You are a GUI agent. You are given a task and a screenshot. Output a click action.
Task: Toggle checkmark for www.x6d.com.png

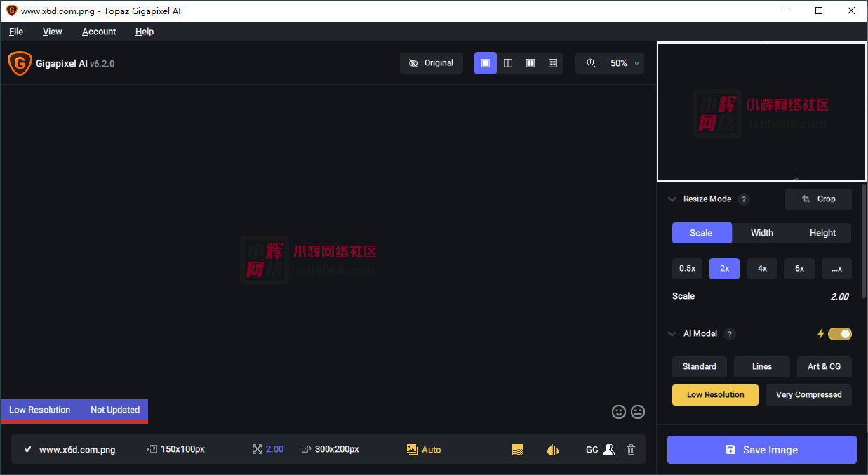(28, 450)
